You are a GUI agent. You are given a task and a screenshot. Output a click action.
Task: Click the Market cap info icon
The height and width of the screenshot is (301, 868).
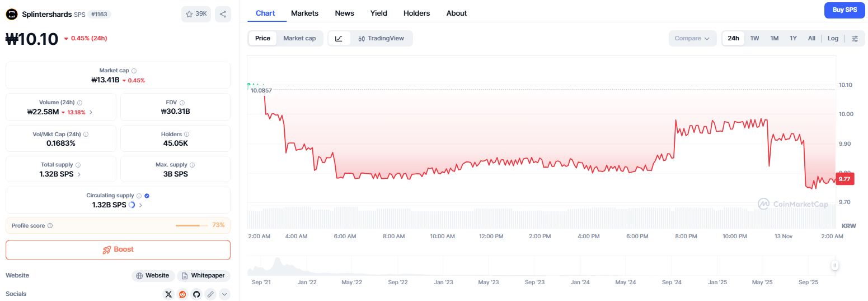coord(134,71)
